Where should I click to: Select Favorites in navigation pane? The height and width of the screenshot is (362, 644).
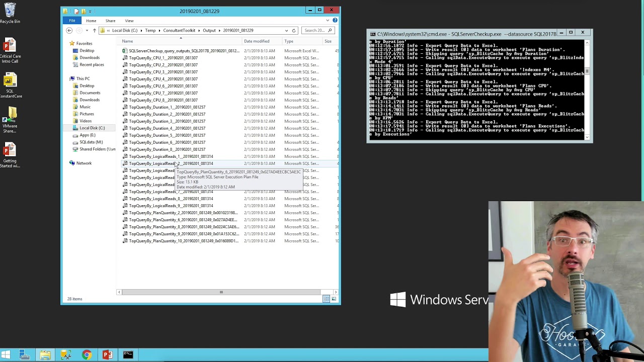point(84,43)
